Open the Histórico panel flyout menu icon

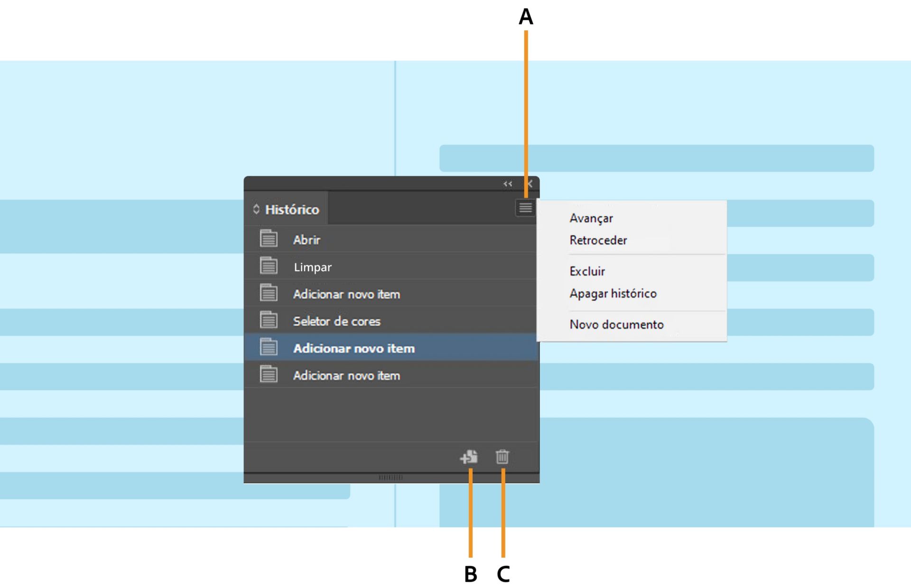pos(525,208)
